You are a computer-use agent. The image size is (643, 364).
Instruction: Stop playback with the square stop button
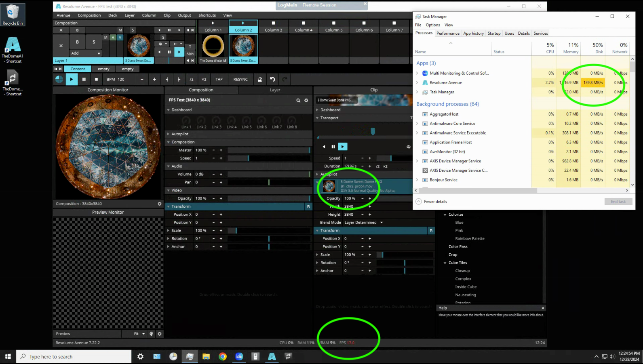coord(96,79)
